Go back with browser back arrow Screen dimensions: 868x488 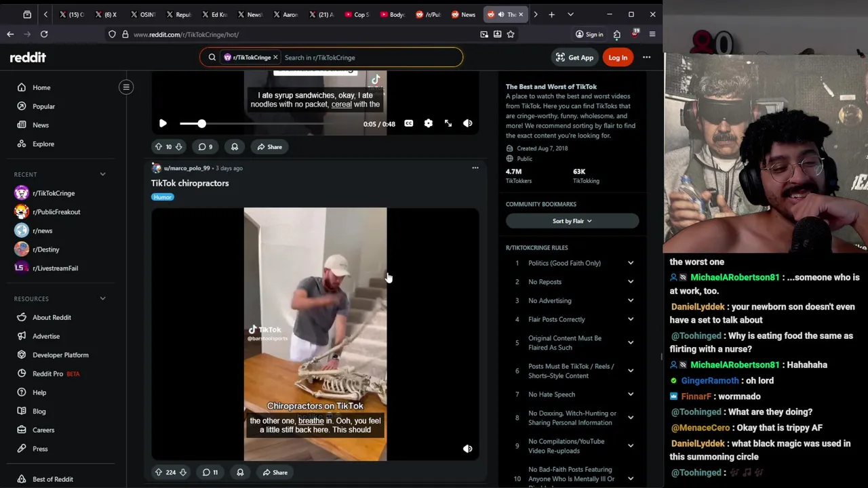coord(10,34)
